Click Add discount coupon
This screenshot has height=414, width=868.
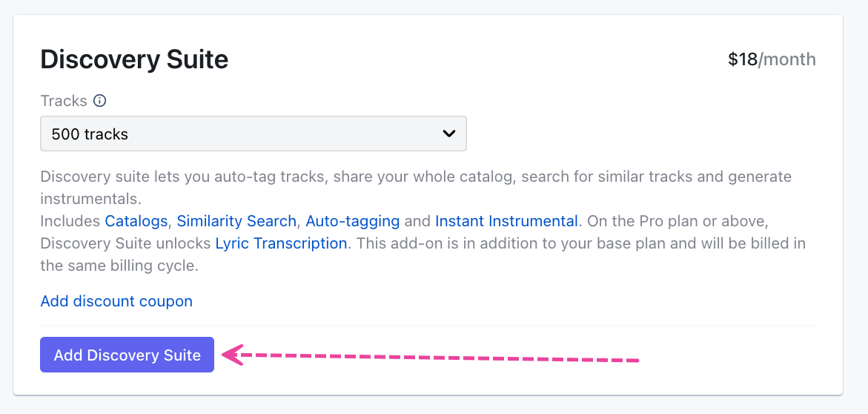(116, 301)
